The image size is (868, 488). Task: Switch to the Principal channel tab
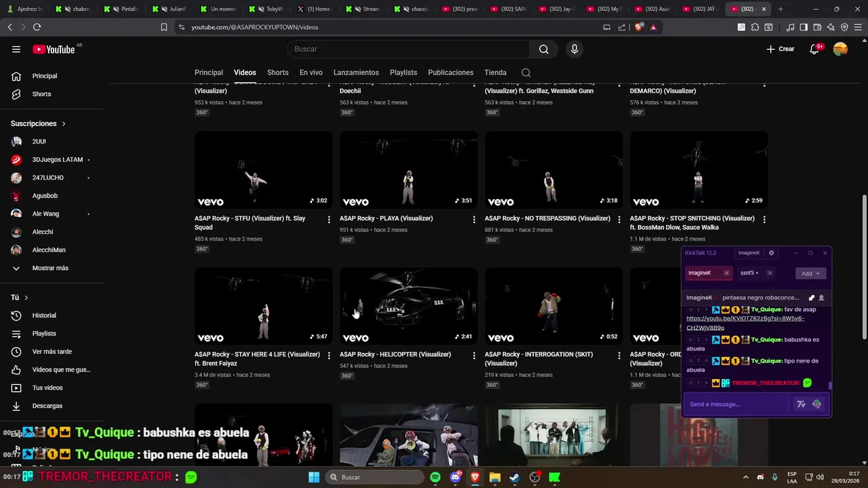click(x=209, y=73)
